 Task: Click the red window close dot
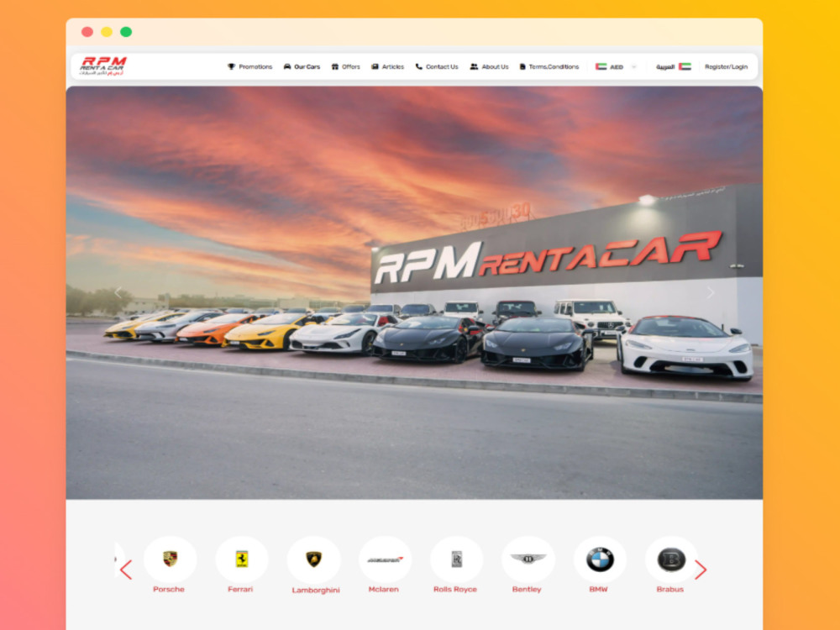coord(87,32)
